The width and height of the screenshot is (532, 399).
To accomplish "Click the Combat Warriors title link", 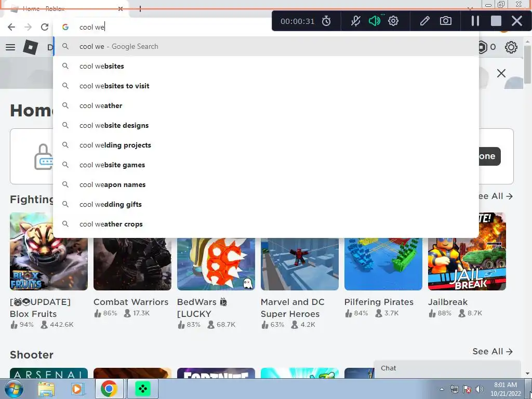I will (x=131, y=302).
